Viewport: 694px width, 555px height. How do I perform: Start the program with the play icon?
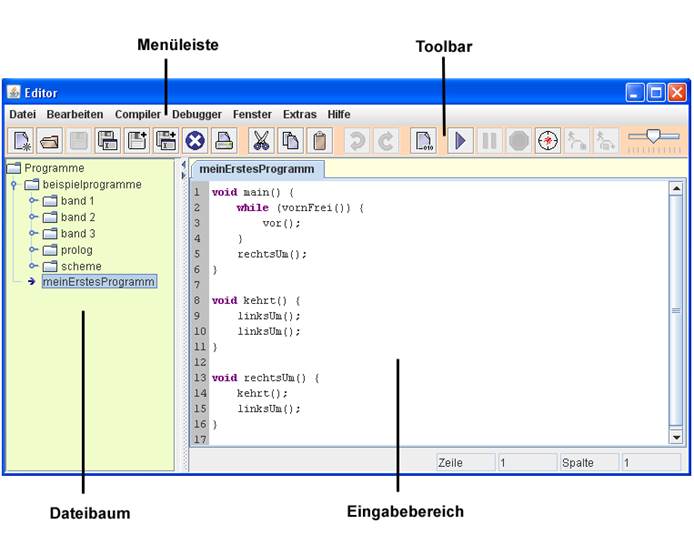coord(459,141)
